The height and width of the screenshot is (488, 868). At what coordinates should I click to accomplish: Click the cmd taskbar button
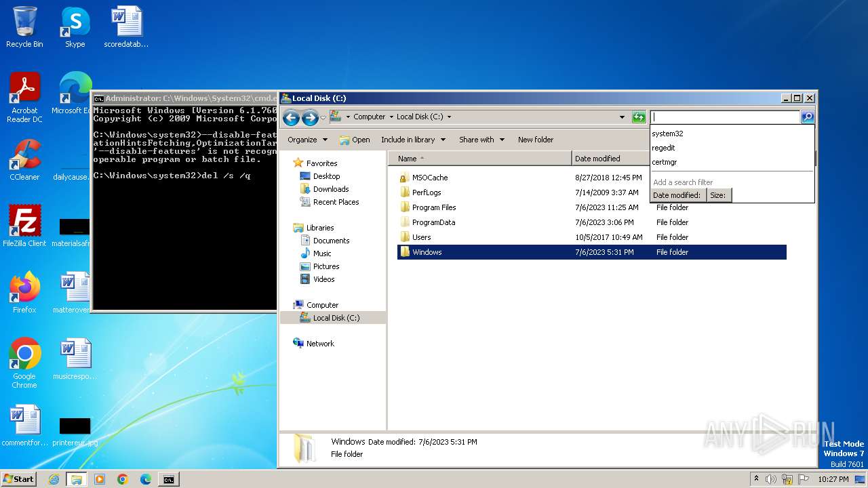click(x=168, y=479)
